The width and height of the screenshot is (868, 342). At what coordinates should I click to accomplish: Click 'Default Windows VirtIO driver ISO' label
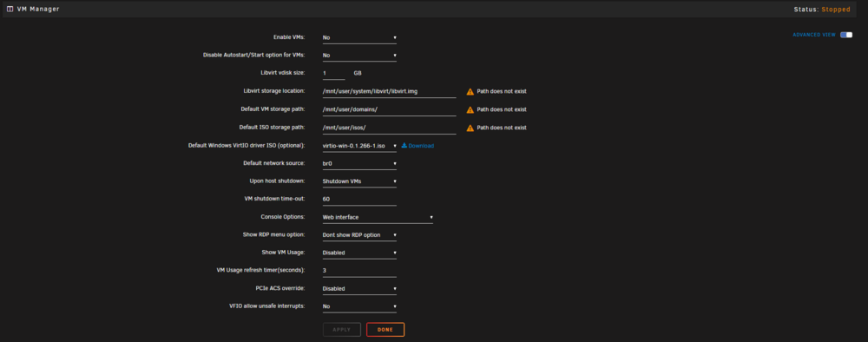click(247, 145)
